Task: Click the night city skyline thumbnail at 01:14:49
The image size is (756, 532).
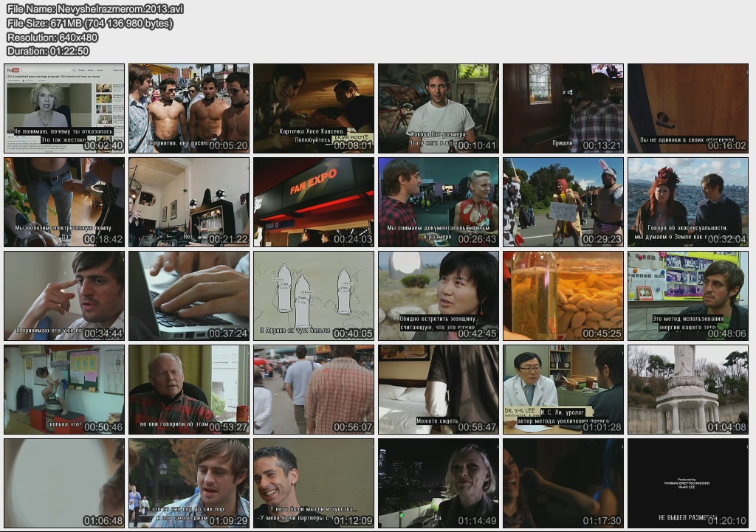Action: [x=439, y=483]
